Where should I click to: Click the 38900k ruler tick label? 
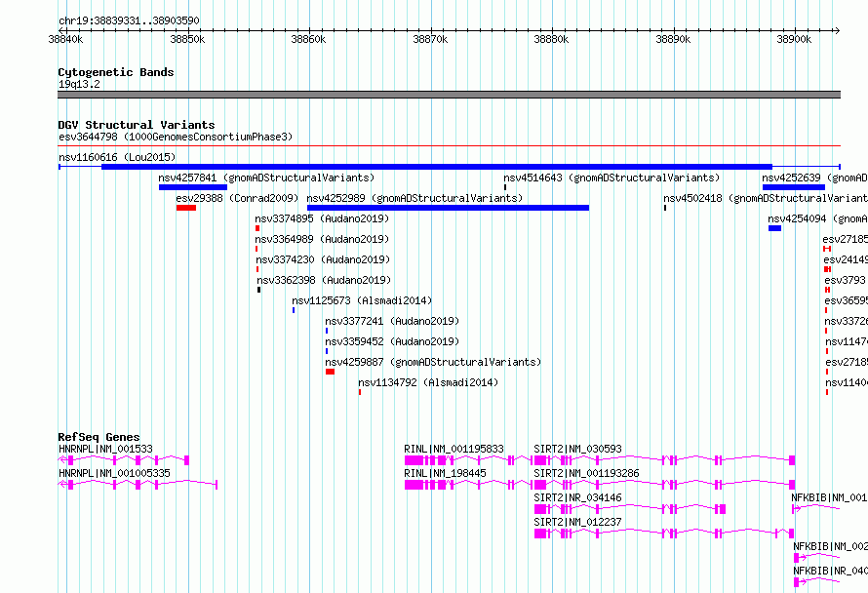click(794, 39)
